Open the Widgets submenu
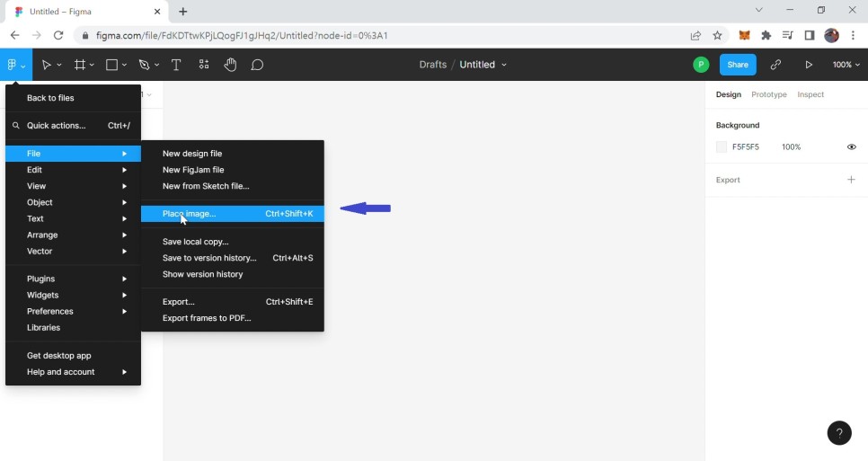The width and height of the screenshot is (868, 461). (x=73, y=295)
